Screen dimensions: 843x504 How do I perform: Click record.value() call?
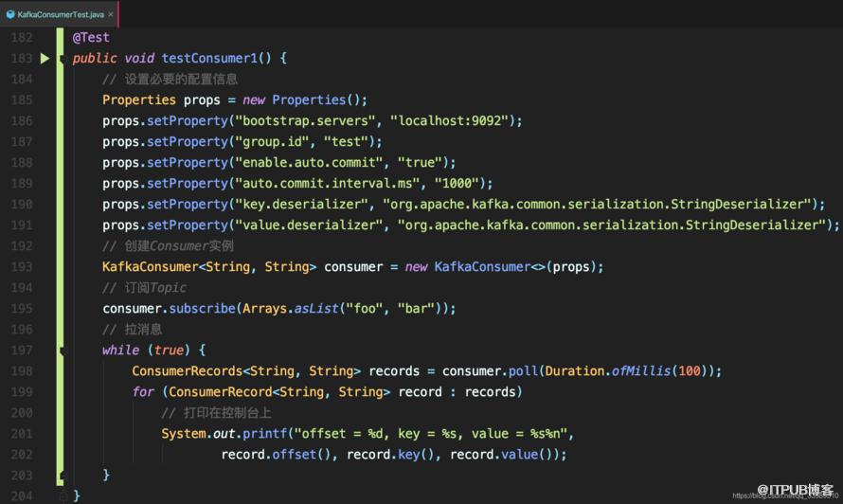tap(501, 455)
